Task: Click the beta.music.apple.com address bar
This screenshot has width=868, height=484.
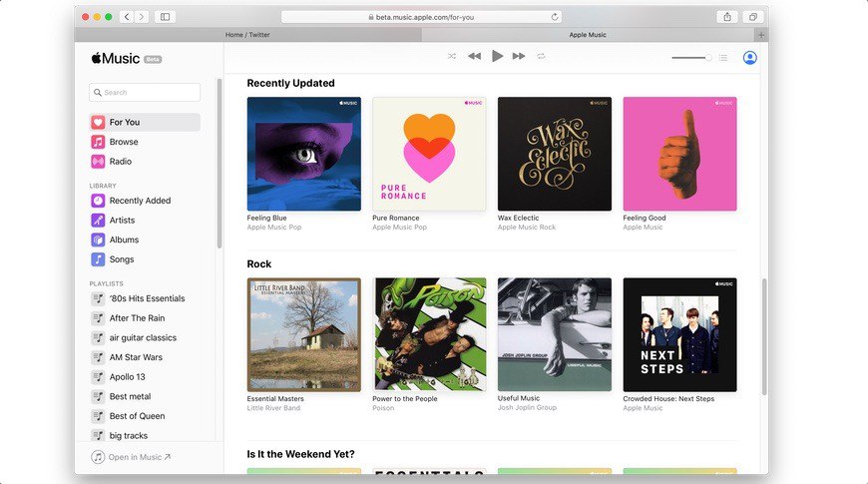Action: (421, 17)
